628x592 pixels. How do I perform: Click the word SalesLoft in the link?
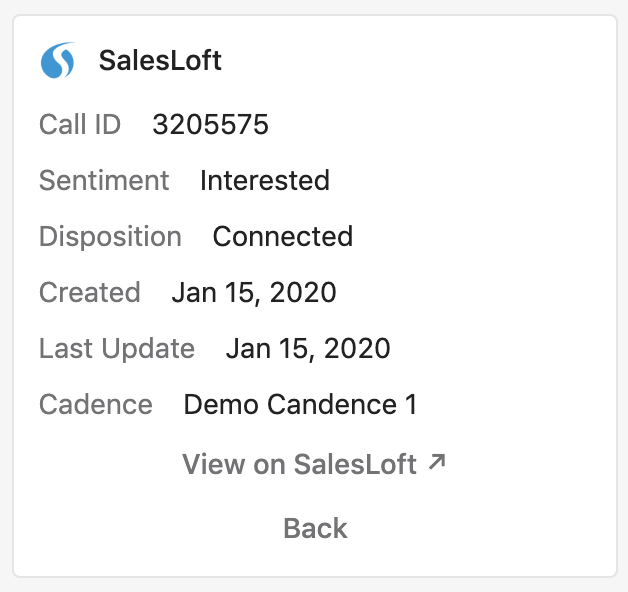pos(355,464)
